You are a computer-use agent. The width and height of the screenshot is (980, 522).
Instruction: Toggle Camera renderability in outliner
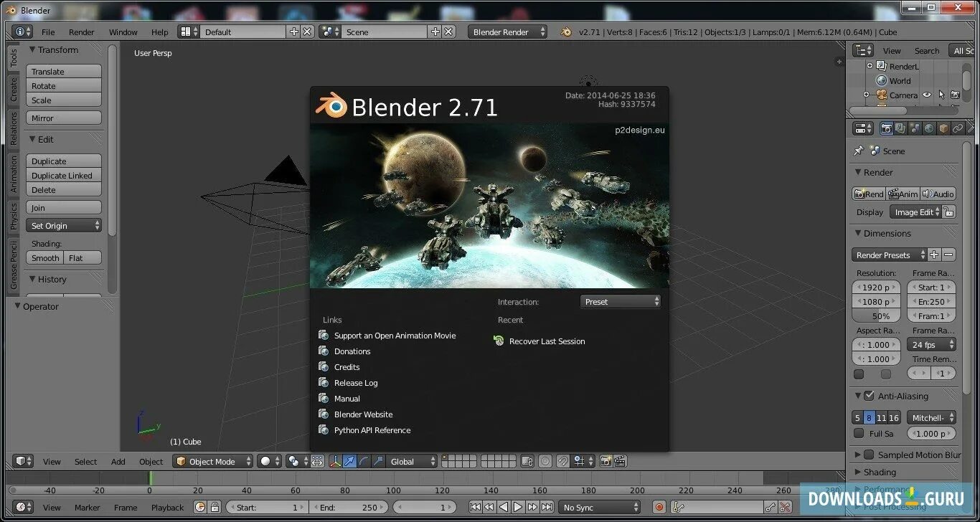(955, 95)
